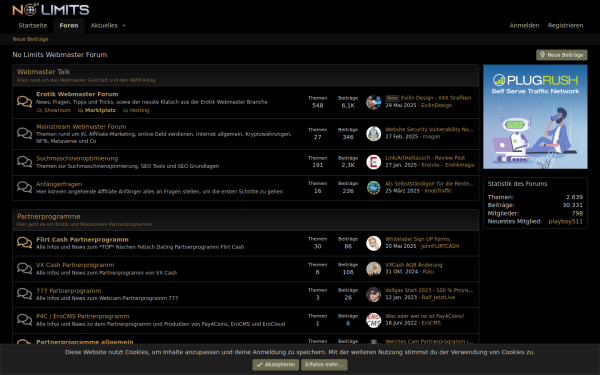Click the 777 Partnerprogramm bubble icon

[24, 294]
